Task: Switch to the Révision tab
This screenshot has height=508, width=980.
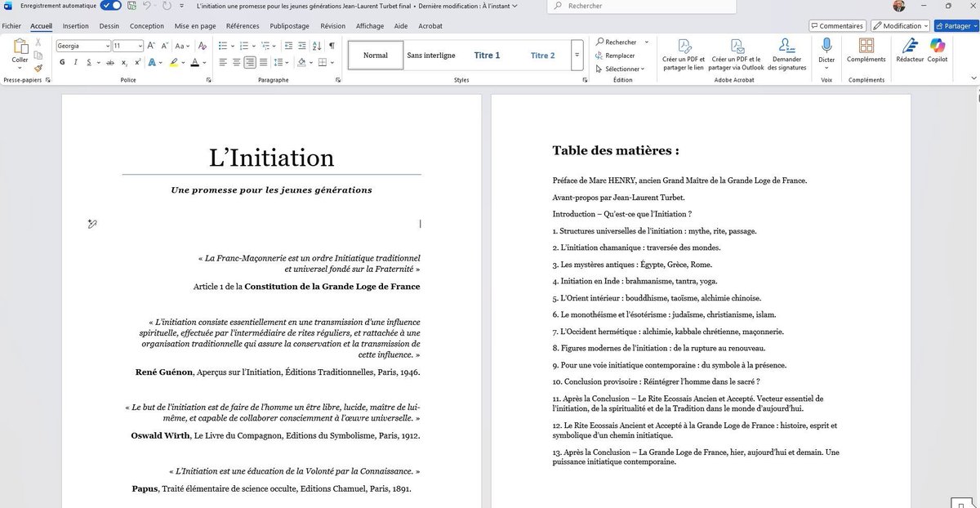Action: [x=333, y=26]
